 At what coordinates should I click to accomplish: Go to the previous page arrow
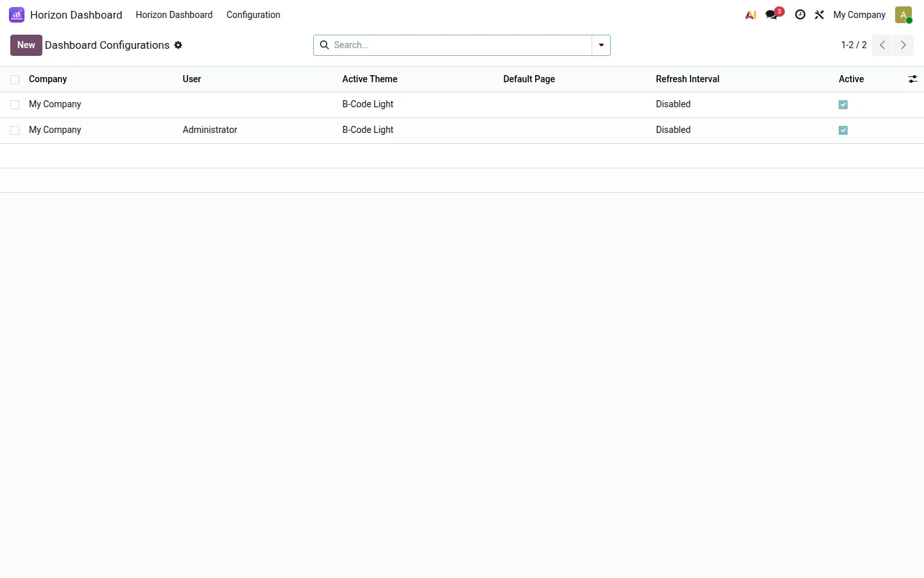tap(882, 45)
